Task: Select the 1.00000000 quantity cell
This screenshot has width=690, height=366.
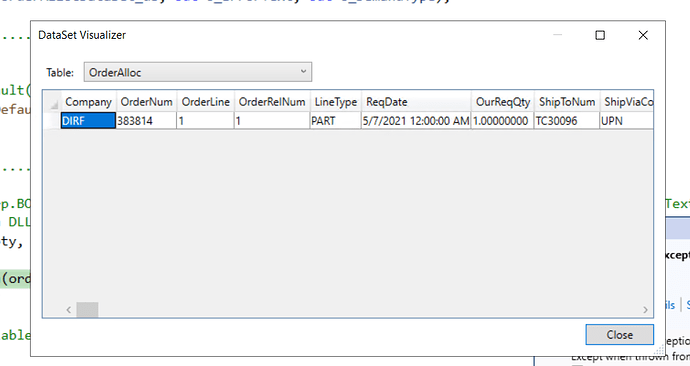Action: pos(503,121)
